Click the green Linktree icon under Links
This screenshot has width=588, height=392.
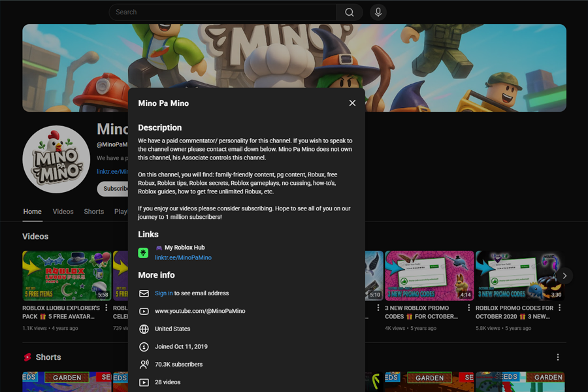(x=143, y=253)
